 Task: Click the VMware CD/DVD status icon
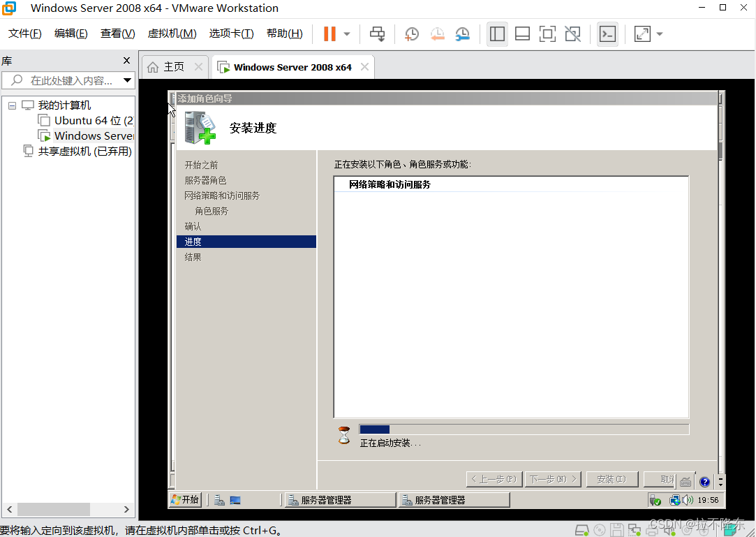click(x=600, y=531)
